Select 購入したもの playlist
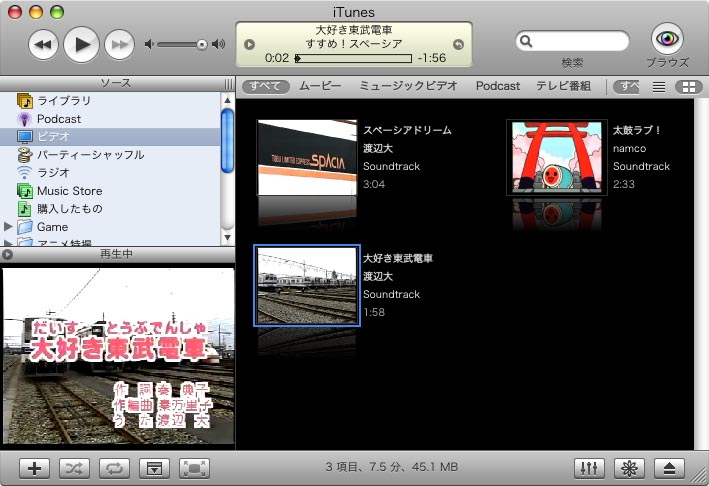The height and width of the screenshot is (486, 709). tap(111, 209)
